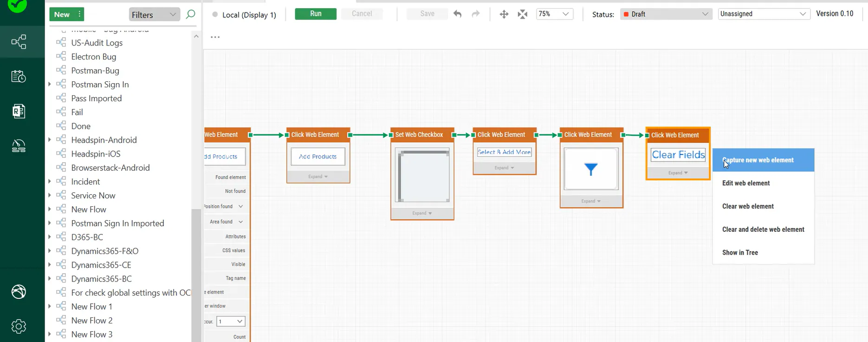The image size is (868, 342).
Task: Open the Draft status dropdown
Action: click(x=666, y=14)
